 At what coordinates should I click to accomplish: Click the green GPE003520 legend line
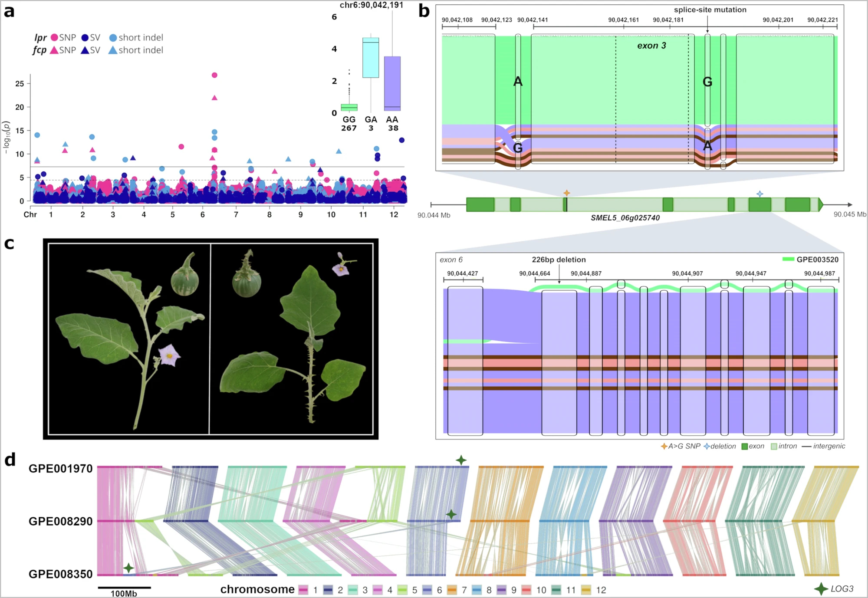coord(788,260)
